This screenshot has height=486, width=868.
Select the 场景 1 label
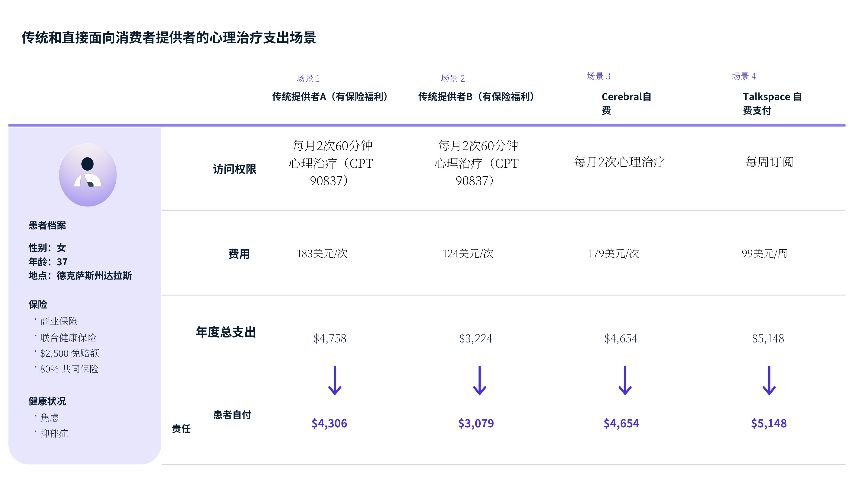coord(308,79)
